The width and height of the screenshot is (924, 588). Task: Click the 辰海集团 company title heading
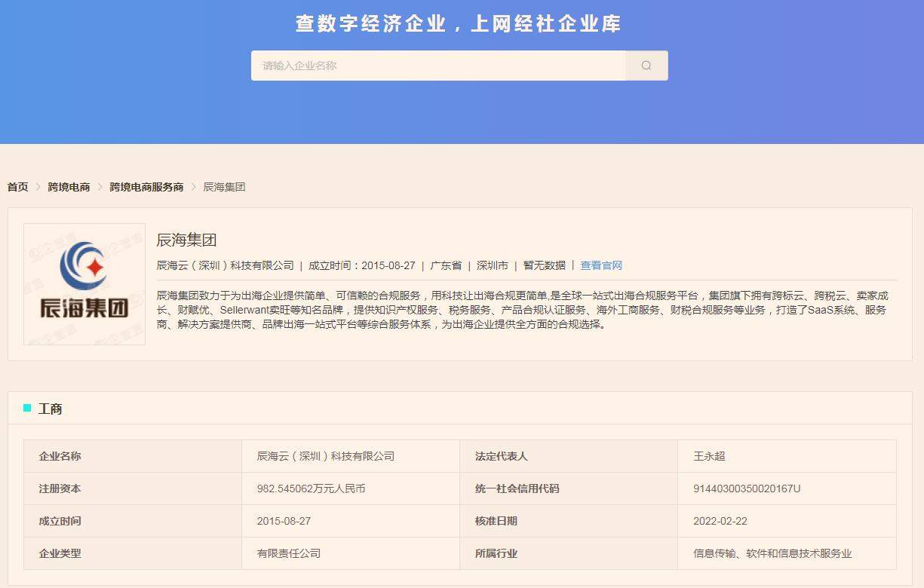(186, 240)
